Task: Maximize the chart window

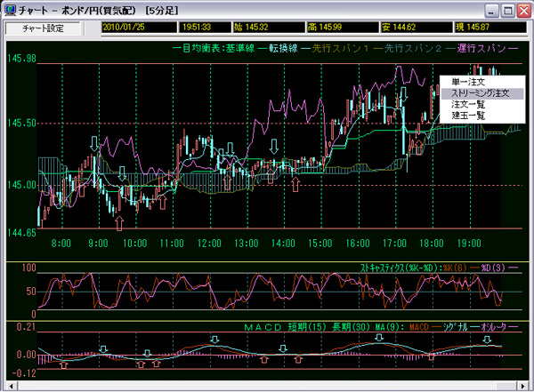Action: click(508, 11)
